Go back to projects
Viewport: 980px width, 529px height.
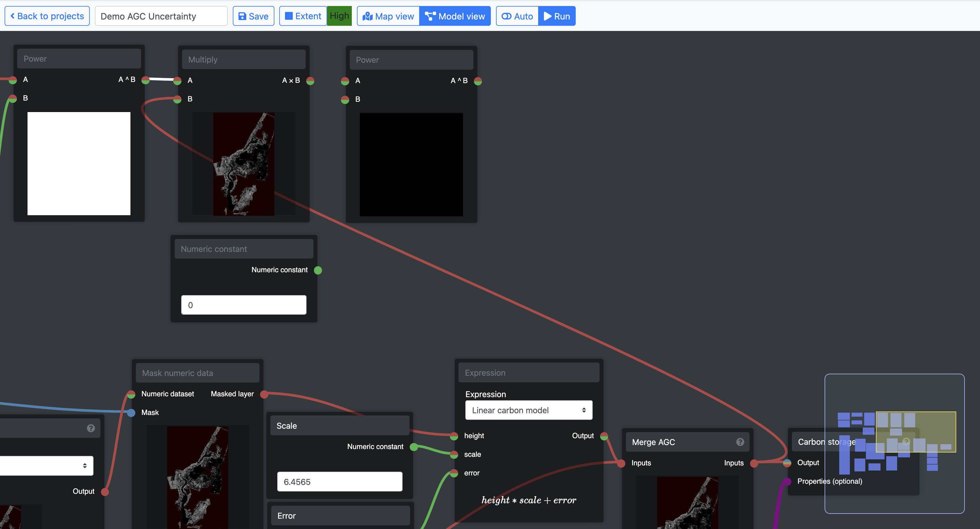[x=47, y=16]
